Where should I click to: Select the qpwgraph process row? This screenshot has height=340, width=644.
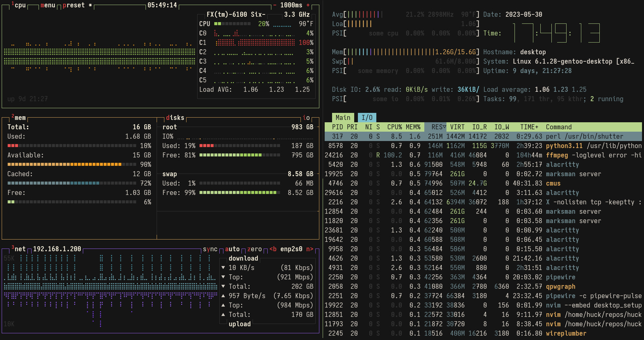click(483, 286)
